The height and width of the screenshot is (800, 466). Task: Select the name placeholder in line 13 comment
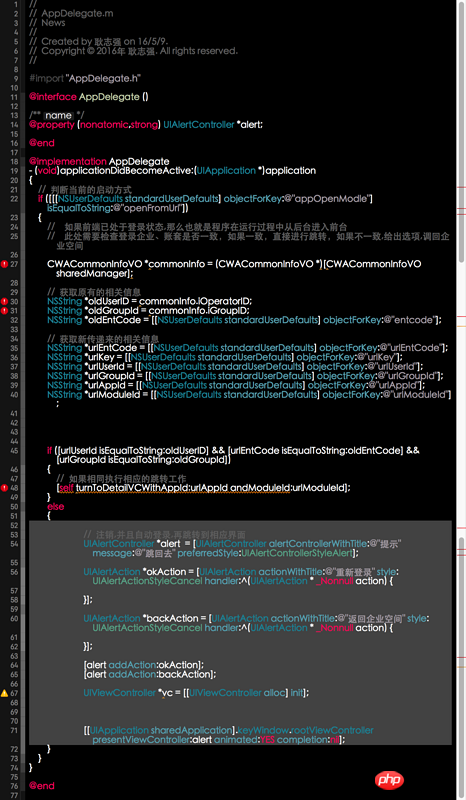click(58, 115)
